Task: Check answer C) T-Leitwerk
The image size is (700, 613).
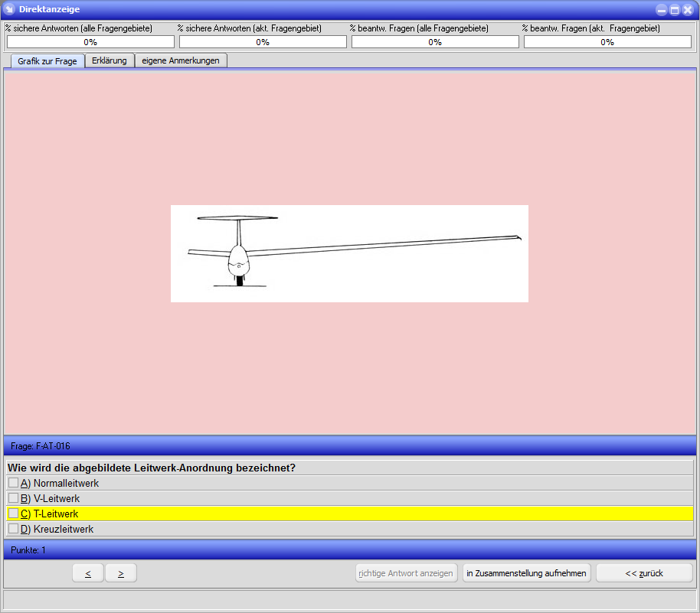Action: [x=13, y=514]
